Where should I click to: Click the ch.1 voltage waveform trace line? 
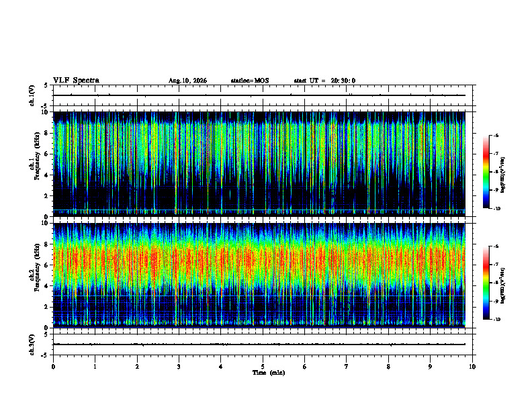pyautogui.click(x=259, y=95)
